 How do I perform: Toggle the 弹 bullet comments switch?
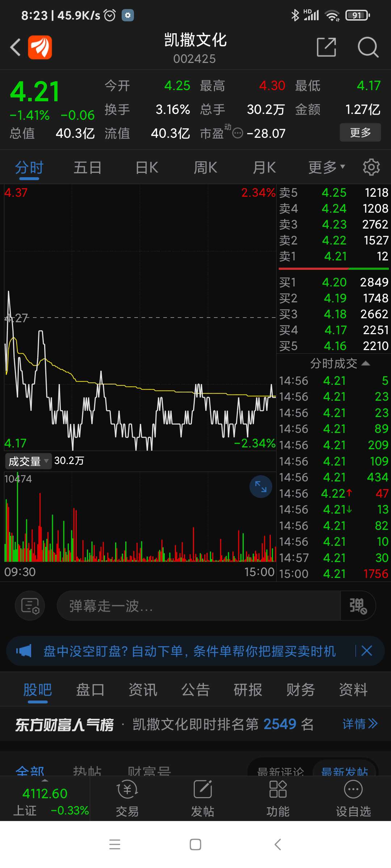[358, 605]
